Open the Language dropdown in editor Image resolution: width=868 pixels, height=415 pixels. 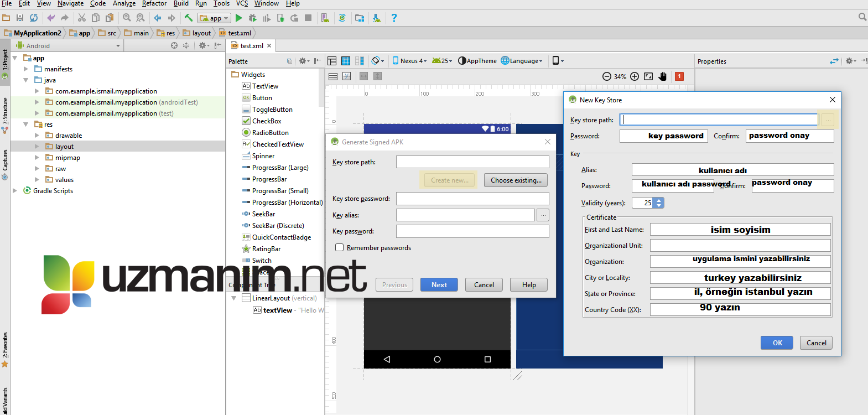tap(522, 61)
